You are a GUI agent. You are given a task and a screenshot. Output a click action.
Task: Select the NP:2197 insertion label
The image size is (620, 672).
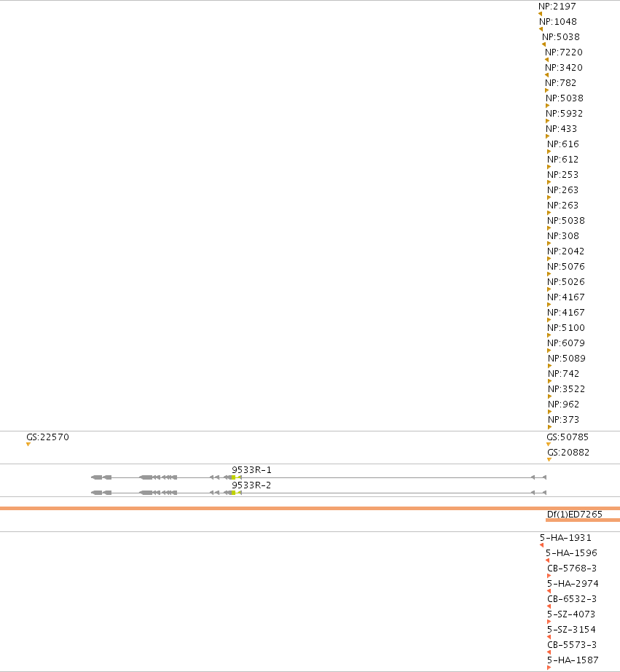(x=557, y=7)
